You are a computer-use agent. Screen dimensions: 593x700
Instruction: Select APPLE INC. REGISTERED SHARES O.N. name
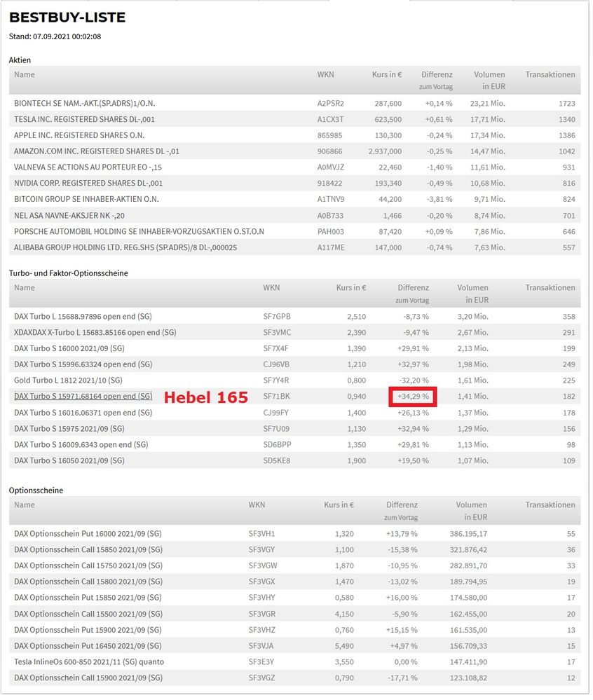pos(79,136)
